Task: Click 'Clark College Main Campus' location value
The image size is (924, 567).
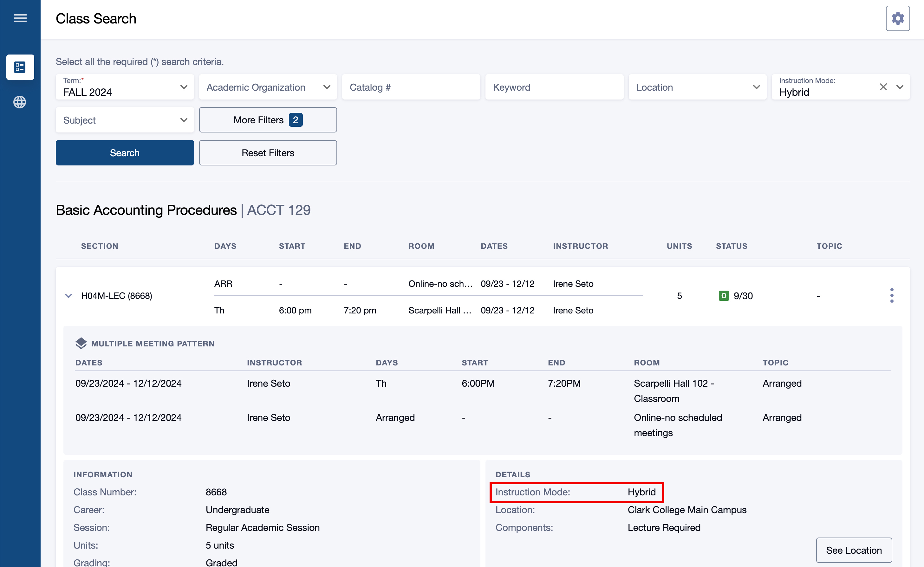Action: coord(687,510)
